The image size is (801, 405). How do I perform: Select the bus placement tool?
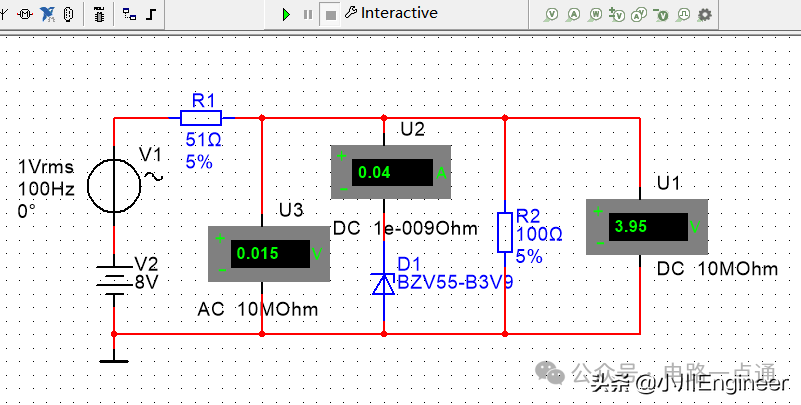pos(151,14)
